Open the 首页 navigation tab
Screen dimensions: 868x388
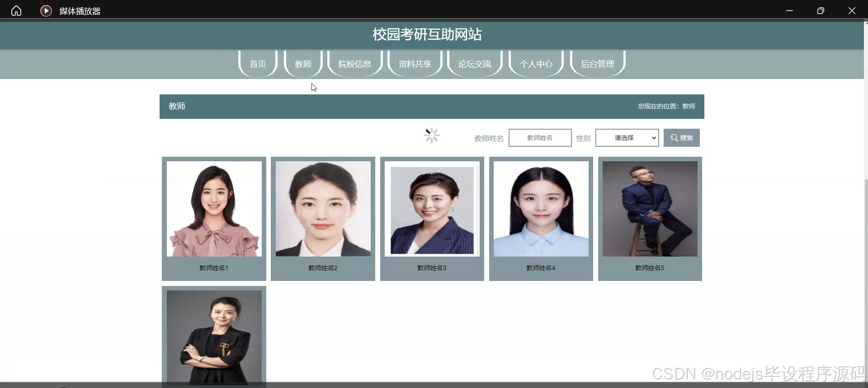click(x=258, y=64)
